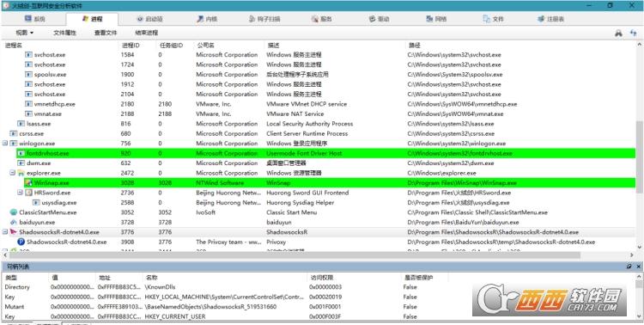Switch to the 启动项 tab
The image size is (644, 325).
tap(149, 19)
